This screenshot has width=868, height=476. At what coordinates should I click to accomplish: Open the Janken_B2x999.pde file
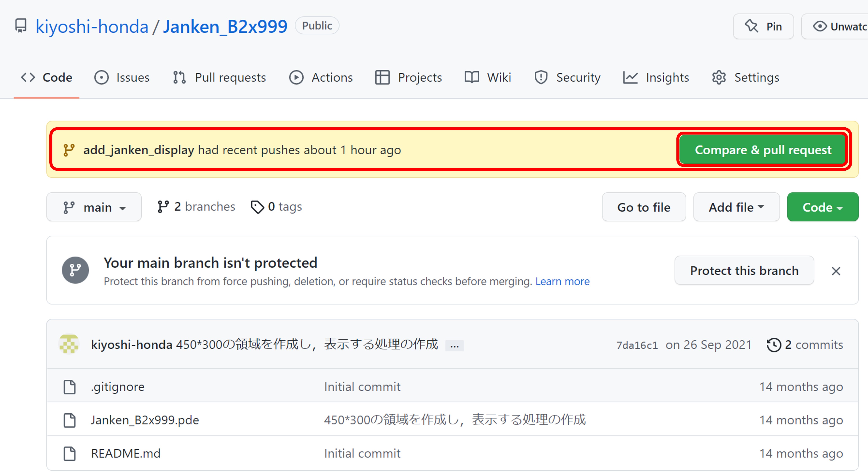[145, 420]
